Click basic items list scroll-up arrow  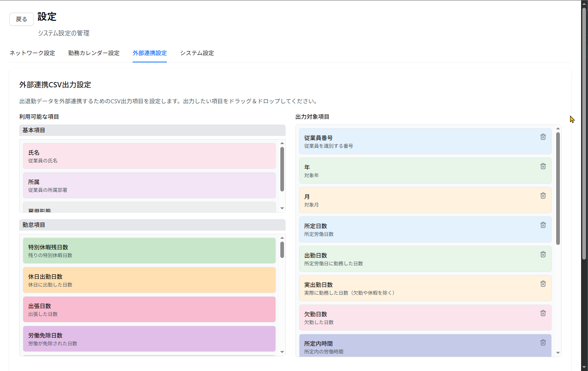[x=282, y=143]
